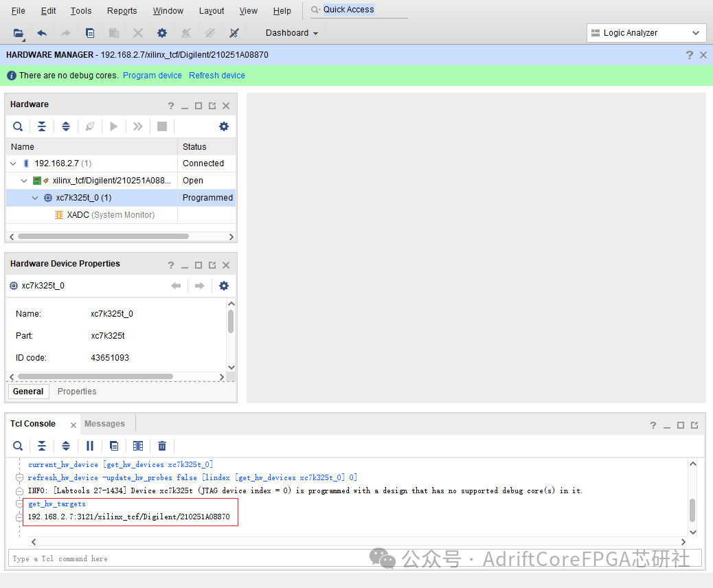Viewport: 713px width, 588px height.
Task: Clear Tcl Console with trash icon
Action: 162,446
